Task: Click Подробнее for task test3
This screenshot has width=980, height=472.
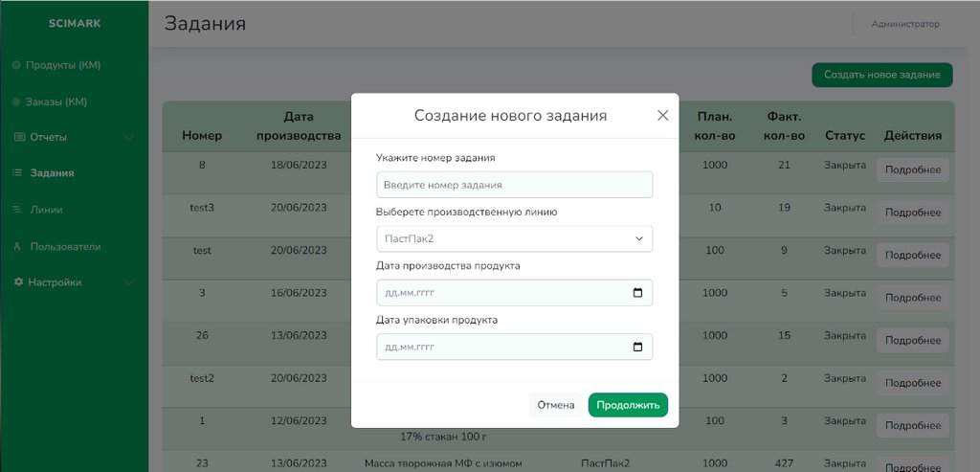Action: point(912,213)
